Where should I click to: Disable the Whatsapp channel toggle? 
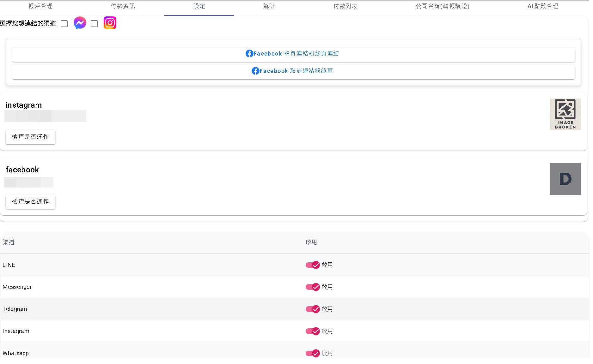coord(312,353)
